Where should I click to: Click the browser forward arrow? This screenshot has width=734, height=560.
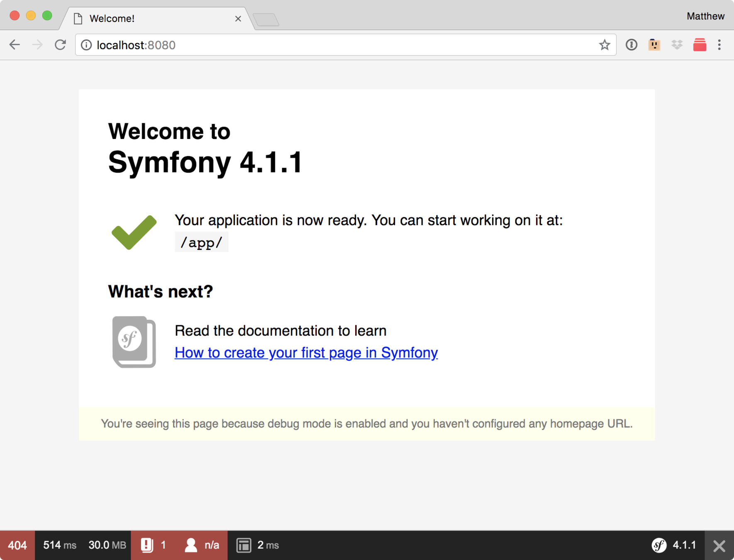[37, 45]
